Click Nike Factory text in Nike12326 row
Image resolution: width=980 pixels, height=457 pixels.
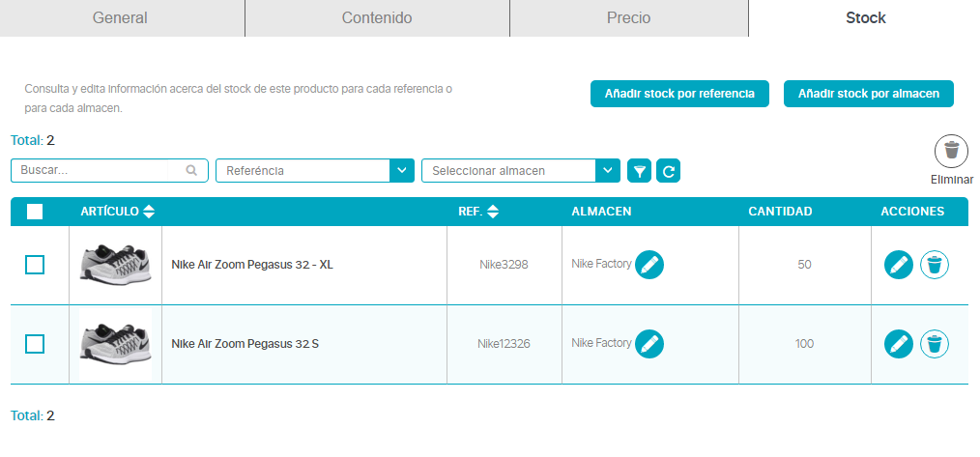[601, 343]
